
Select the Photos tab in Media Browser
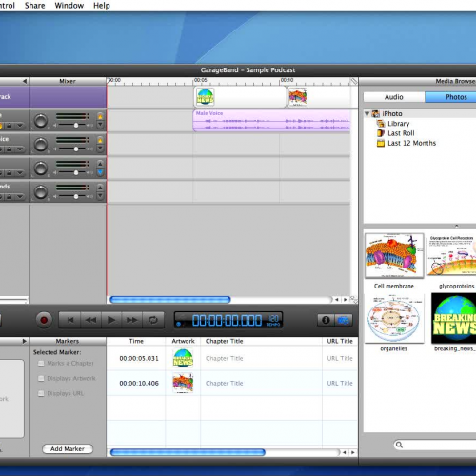click(x=450, y=97)
